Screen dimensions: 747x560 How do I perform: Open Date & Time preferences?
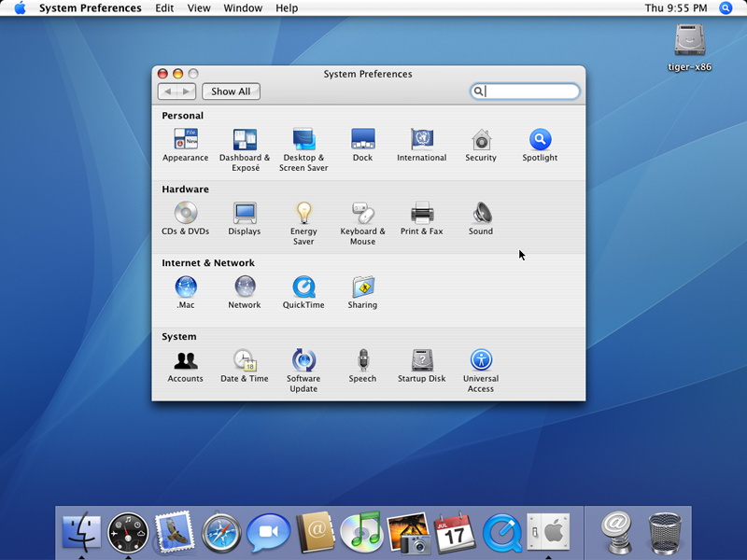tap(245, 361)
